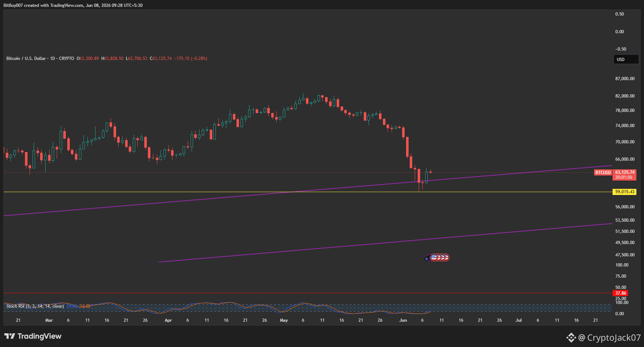Image resolution: width=644 pixels, height=347 pixels.
Task: Click the CRYPTO exchange label in the legend
Action: (x=67, y=58)
